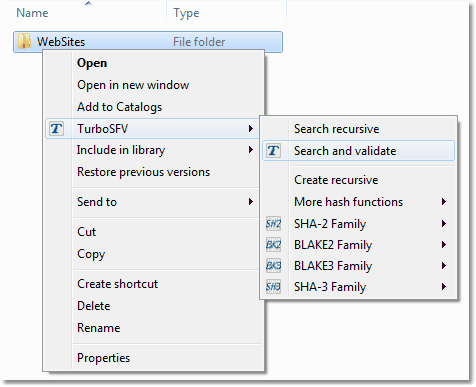Click the BLAKE3 Family icon

[273, 266]
